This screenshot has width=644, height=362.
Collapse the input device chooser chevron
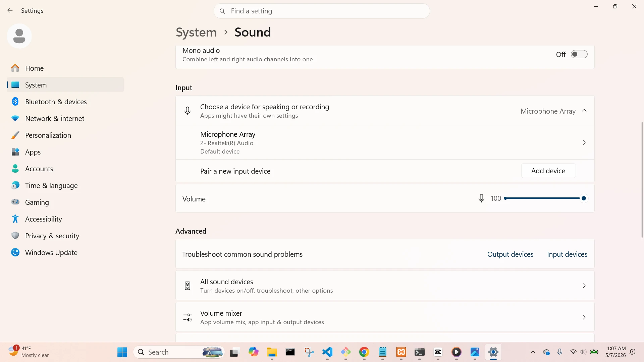pos(584,111)
